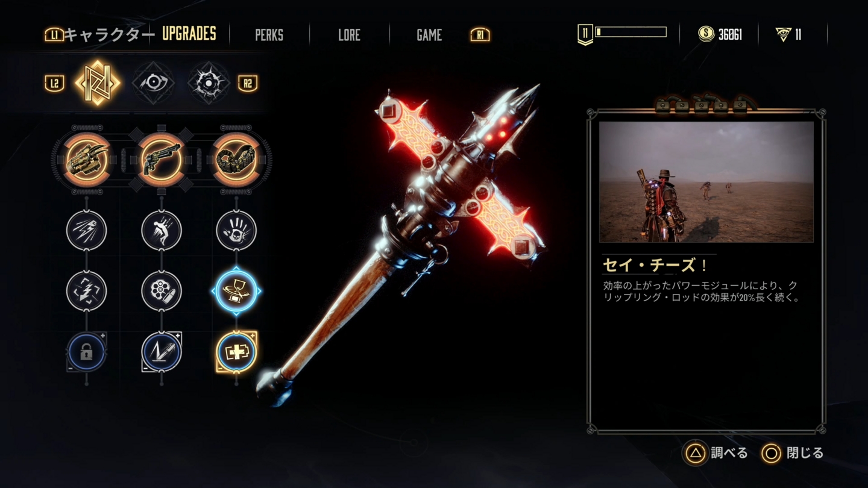Image resolution: width=868 pixels, height=488 pixels.
Task: Switch to the eye category tab
Action: click(153, 83)
